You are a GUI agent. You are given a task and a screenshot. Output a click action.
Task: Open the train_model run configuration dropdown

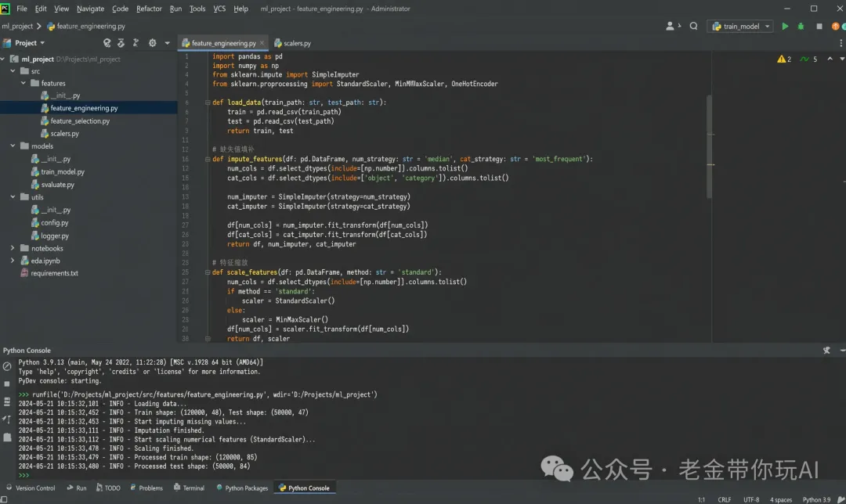coord(741,27)
